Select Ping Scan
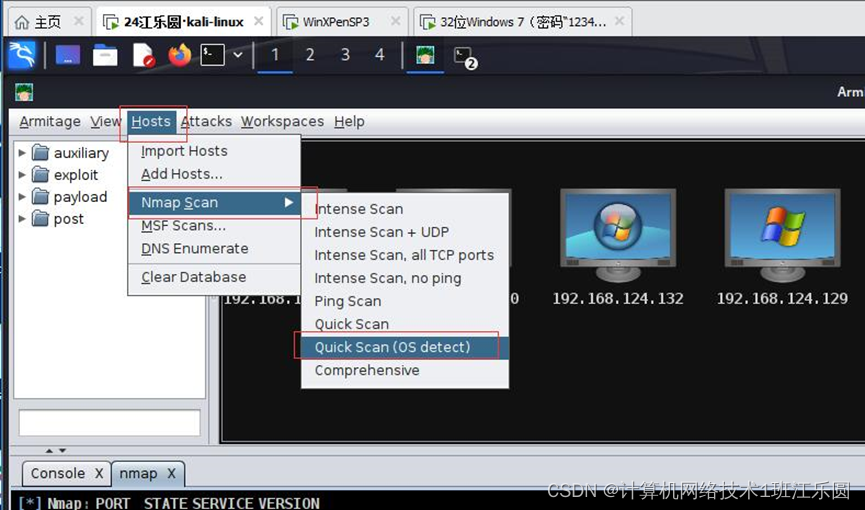 (405, 301)
